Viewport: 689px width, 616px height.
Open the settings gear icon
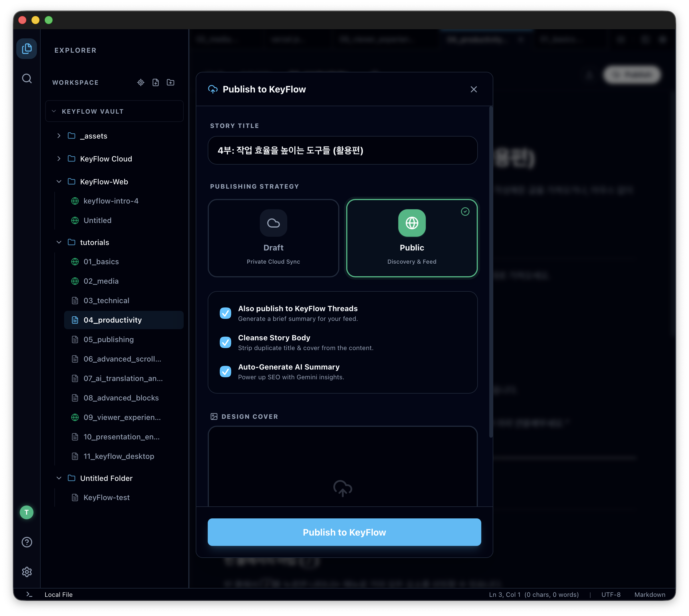click(27, 572)
